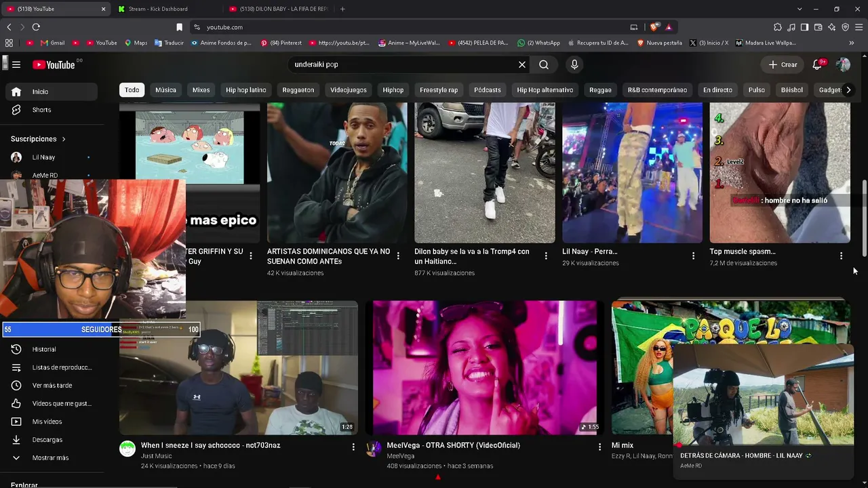
Task: Reload the page
Action: (36, 27)
